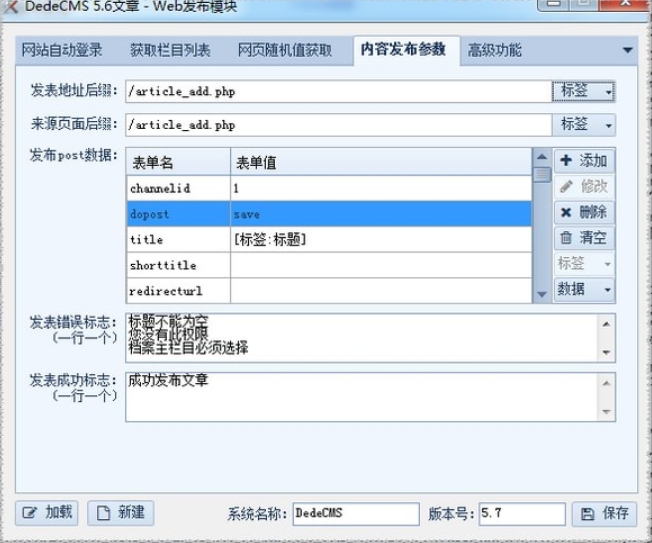The width and height of the screenshot is (652, 543).
Task: Expand the tab overflow arrow
Action: 627,50
